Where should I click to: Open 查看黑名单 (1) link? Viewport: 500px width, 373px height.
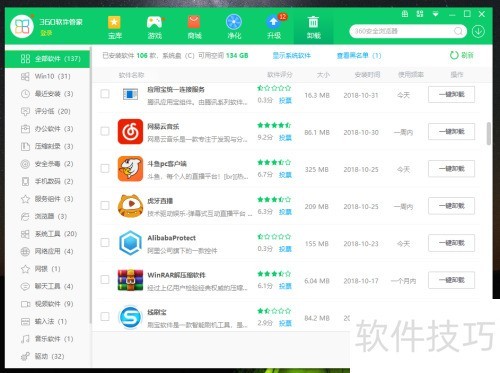(x=359, y=55)
